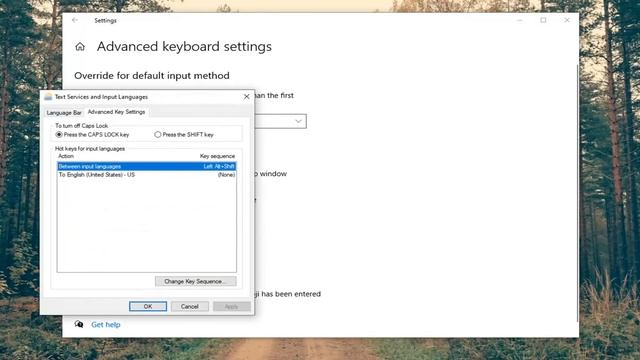Select Between input languages row
The image size is (640, 360).
coord(147,167)
